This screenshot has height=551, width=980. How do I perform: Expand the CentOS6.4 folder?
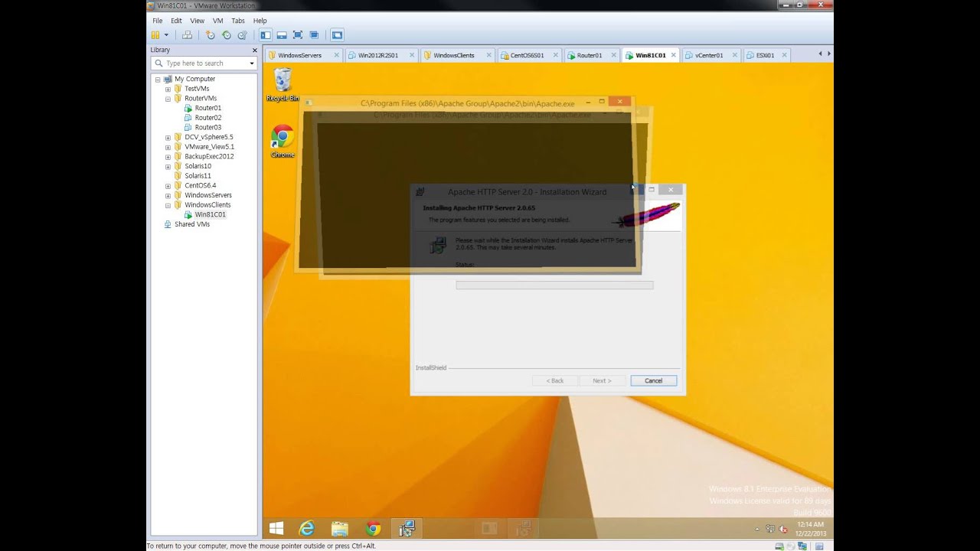168,186
